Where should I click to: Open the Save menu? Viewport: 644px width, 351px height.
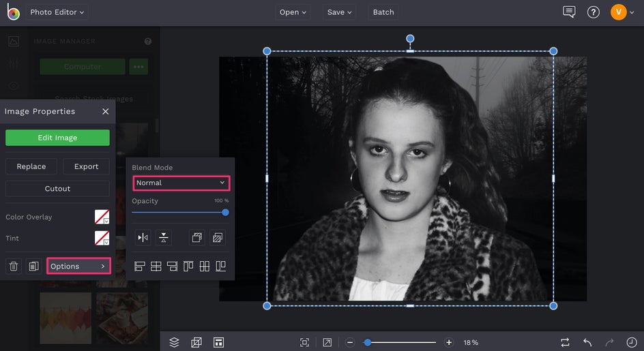pos(340,12)
